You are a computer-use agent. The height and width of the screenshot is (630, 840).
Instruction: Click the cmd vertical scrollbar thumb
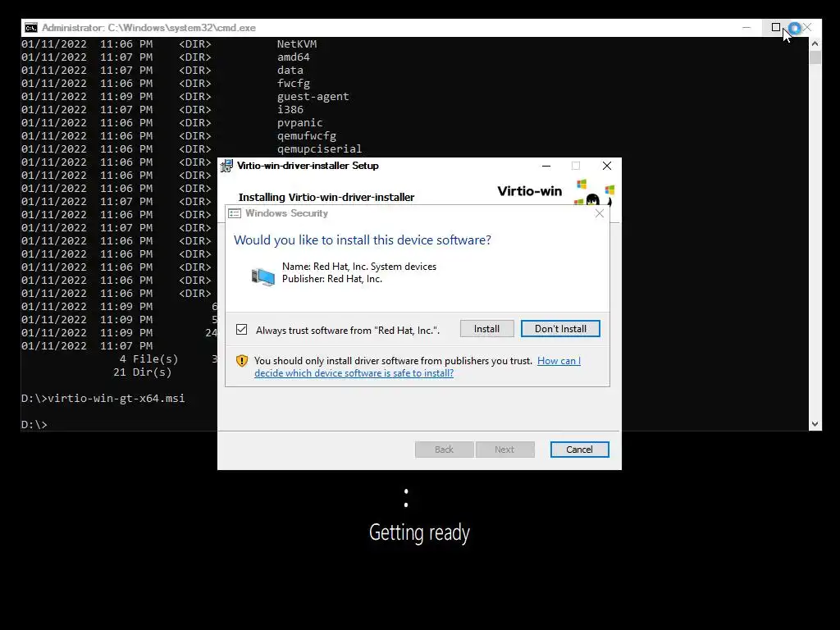pyautogui.click(x=815, y=57)
